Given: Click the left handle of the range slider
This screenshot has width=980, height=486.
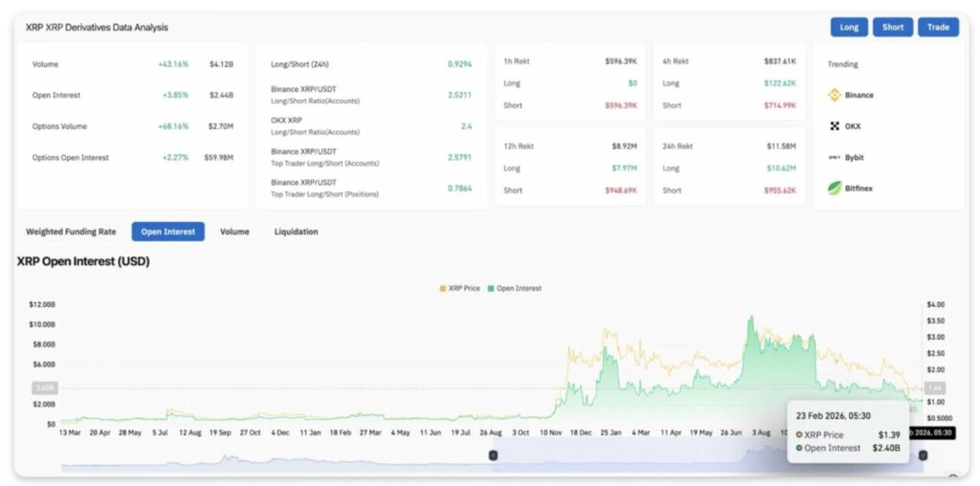Looking at the screenshot, I should pos(493,455).
